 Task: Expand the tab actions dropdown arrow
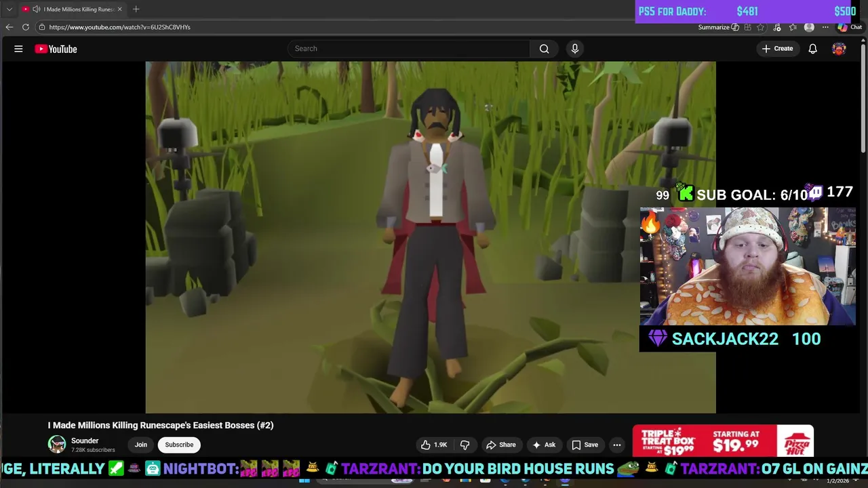(x=9, y=9)
